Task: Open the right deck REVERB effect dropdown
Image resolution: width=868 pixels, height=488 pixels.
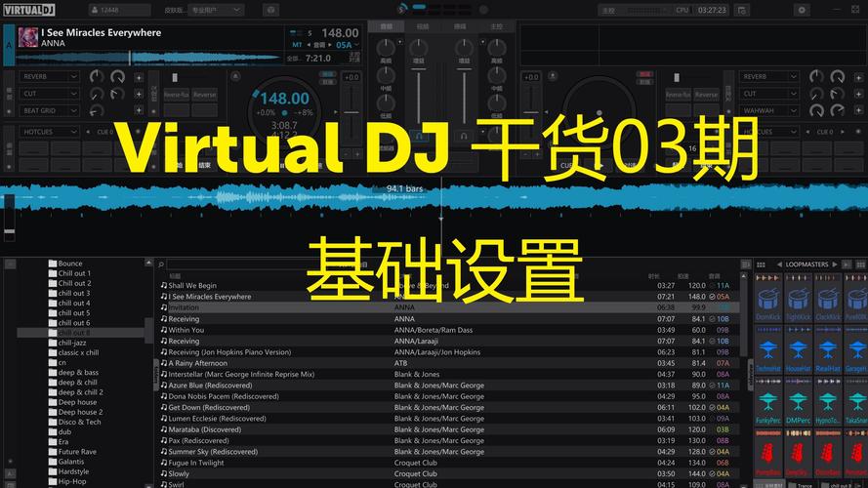Action: 769,76
